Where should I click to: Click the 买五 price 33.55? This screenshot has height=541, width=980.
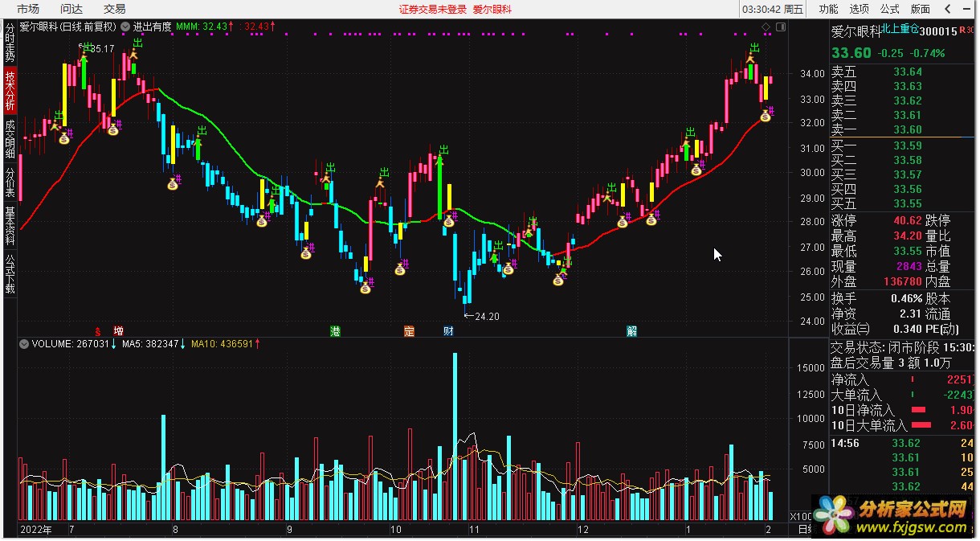908,203
